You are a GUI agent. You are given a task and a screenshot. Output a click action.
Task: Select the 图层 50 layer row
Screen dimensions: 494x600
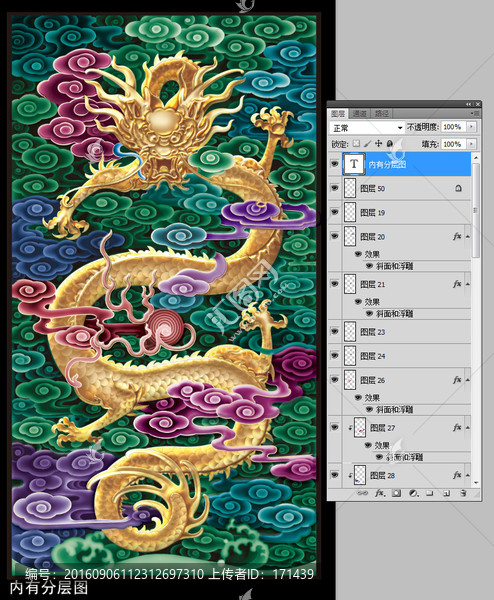[399, 188]
